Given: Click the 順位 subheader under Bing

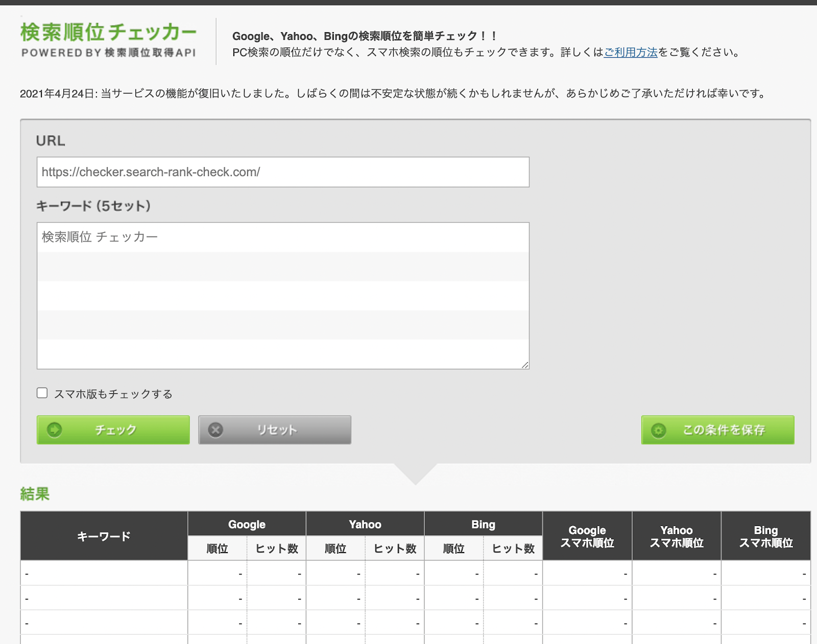Looking at the screenshot, I should click(x=454, y=548).
